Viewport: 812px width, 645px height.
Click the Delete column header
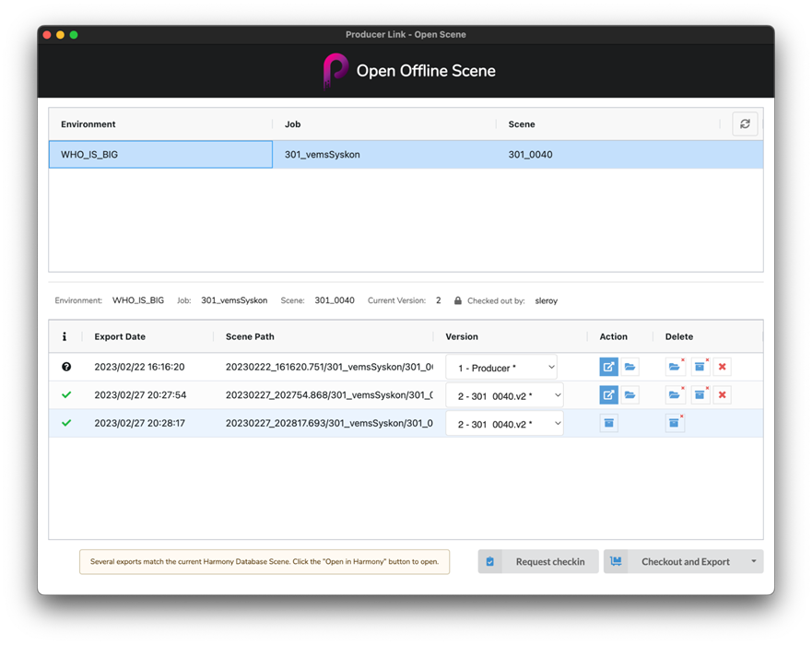pos(679,336)
